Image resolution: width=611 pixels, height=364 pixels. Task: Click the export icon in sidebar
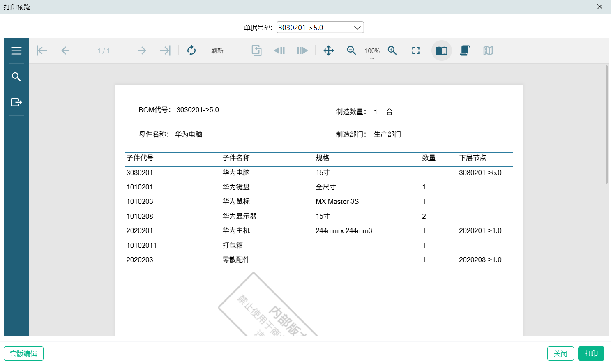pos(16,102)
